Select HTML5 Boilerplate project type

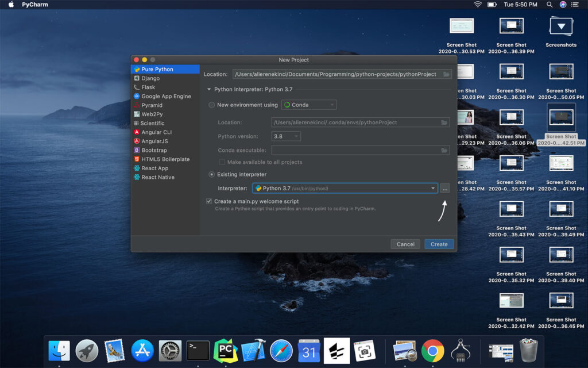[165, 159]
